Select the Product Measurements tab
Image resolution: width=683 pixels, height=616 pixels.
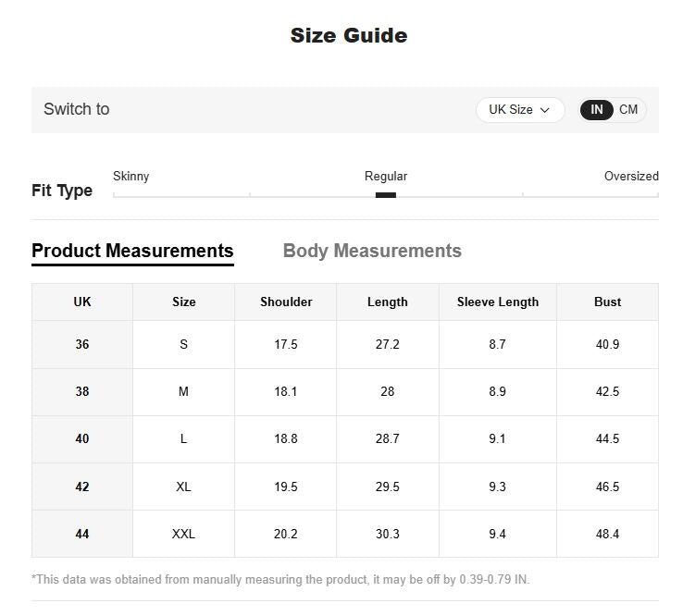click(x=132, y=252)
